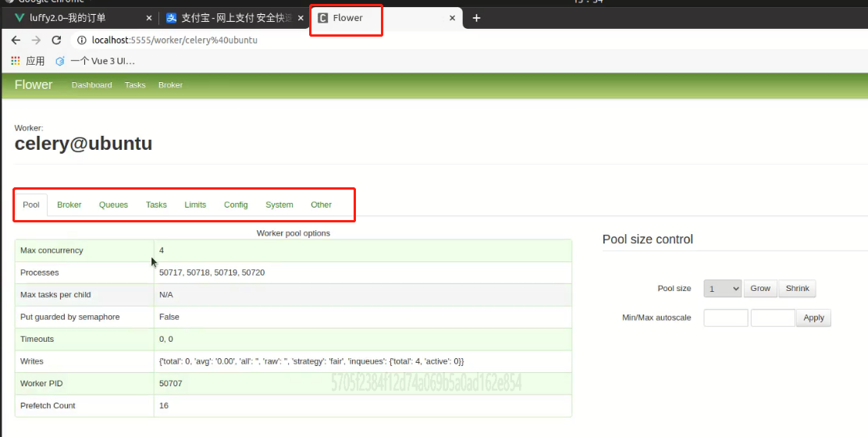This screenshot has width=868, height=437.
Task: Click the Worker pool options caption
Action: [x=293, y=233]
